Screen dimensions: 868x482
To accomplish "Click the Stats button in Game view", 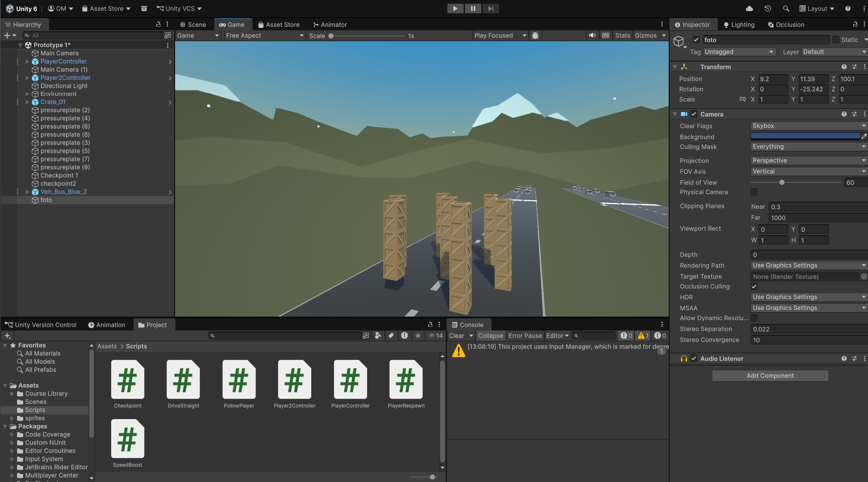I will pos(622,35).
